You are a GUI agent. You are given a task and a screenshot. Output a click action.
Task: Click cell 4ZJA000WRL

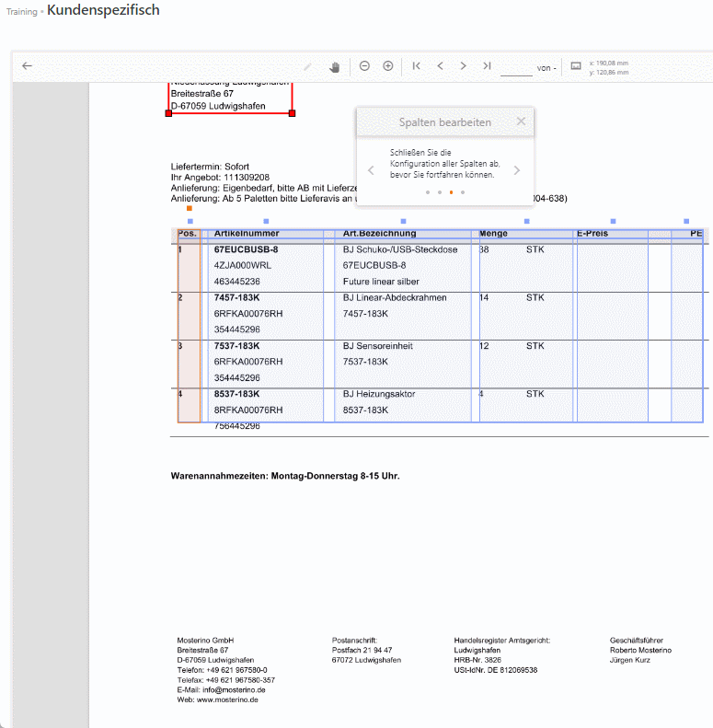pyautogui.click(x=242, y=266)
